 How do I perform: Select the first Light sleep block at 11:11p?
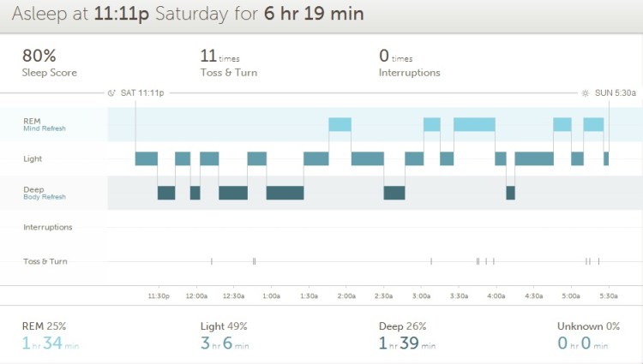coord(147,158)
